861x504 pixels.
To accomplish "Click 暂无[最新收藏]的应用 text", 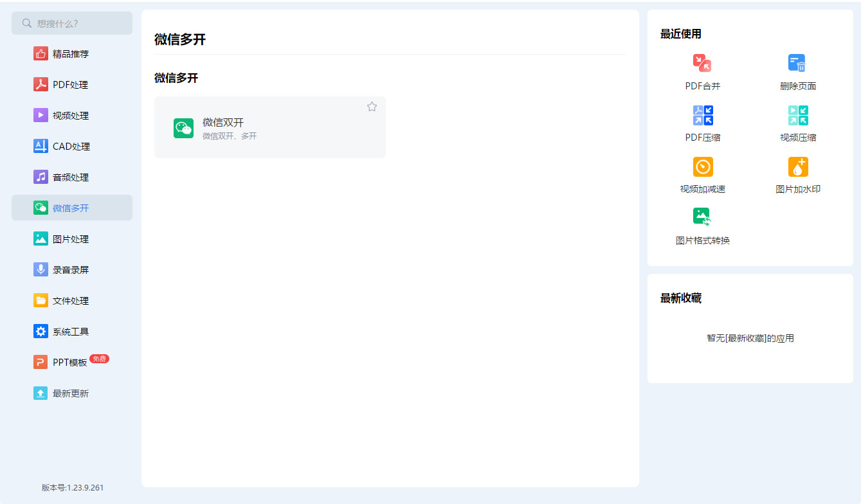I will (750, 338).
